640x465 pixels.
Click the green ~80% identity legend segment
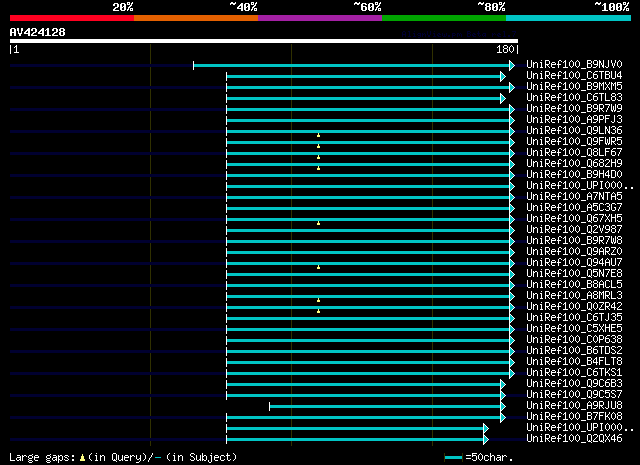click(x=444, y=18)
